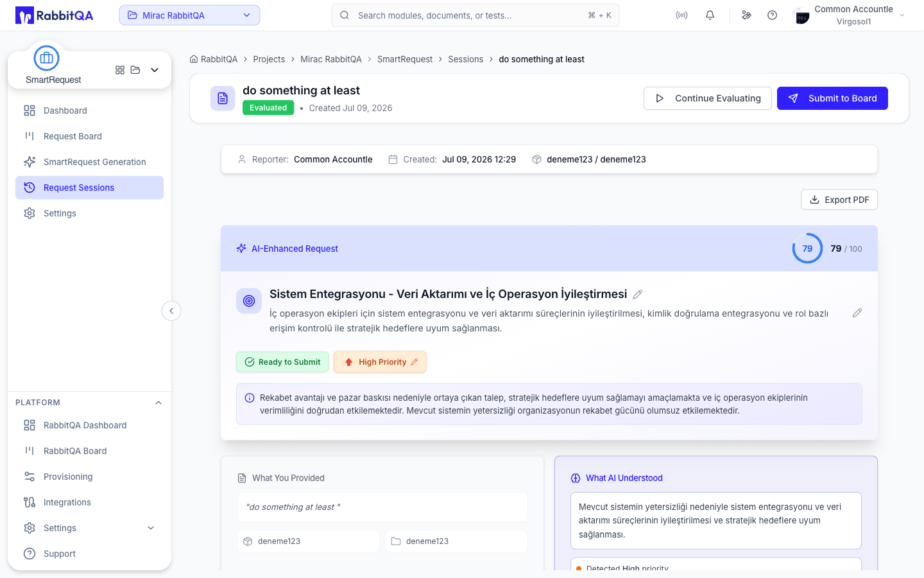Export the request as PDF

[839, 200]
